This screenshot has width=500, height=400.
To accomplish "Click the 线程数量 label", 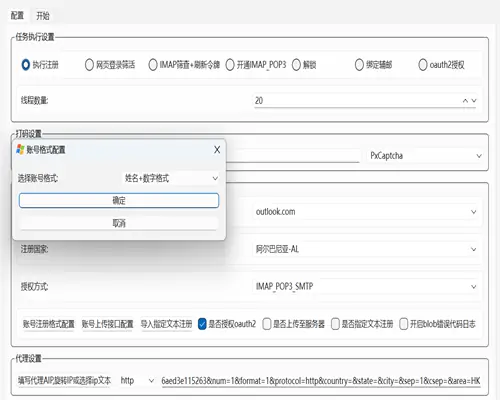I will pyautogui.click(x=35, y=100).
